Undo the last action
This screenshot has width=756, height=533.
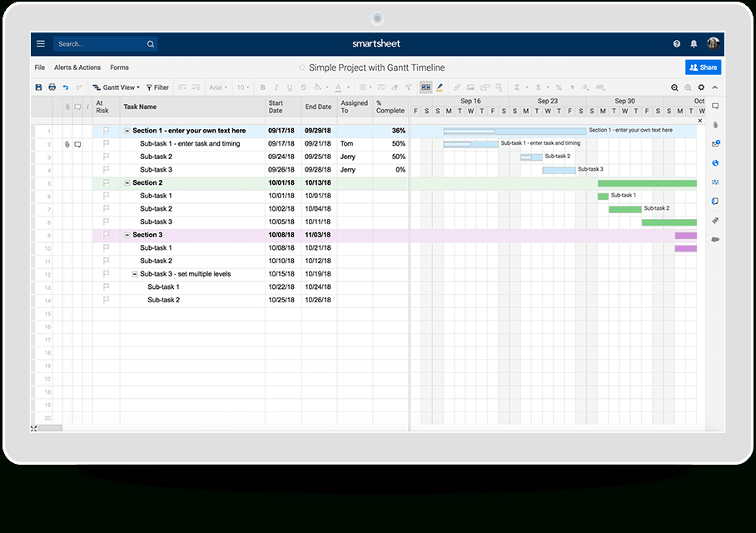(66, 87)
